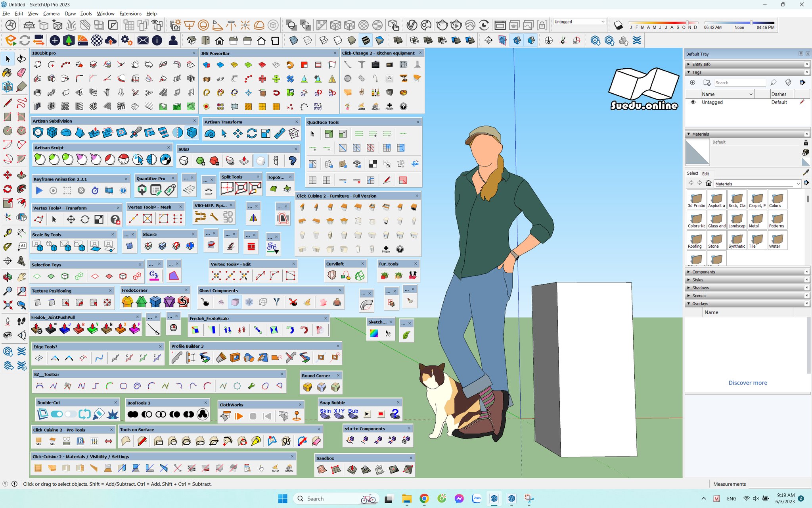This screenshot has width=812, height=508.
Task: Toggle highlighted SUbD smooth sphere icon
Action: tap(260, 161)
